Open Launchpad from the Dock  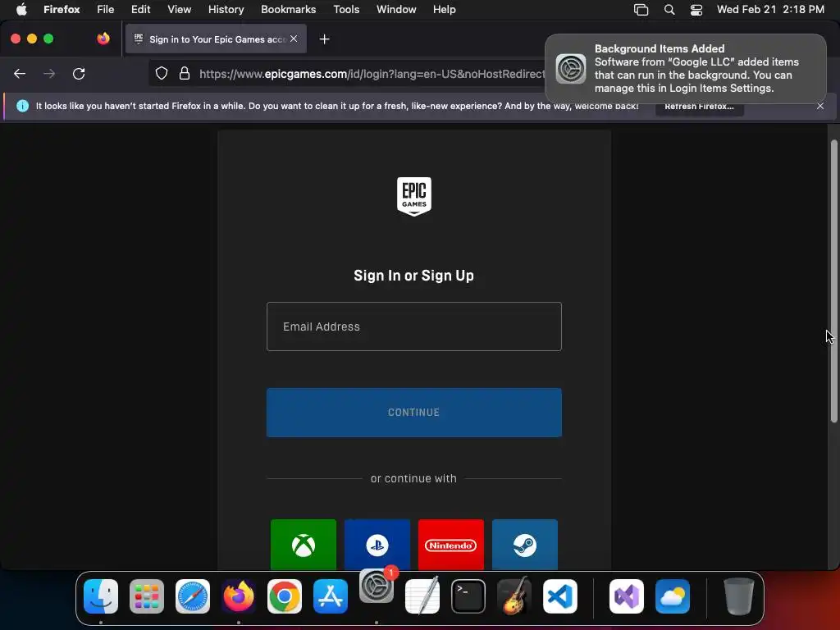[x=147, y=596]
